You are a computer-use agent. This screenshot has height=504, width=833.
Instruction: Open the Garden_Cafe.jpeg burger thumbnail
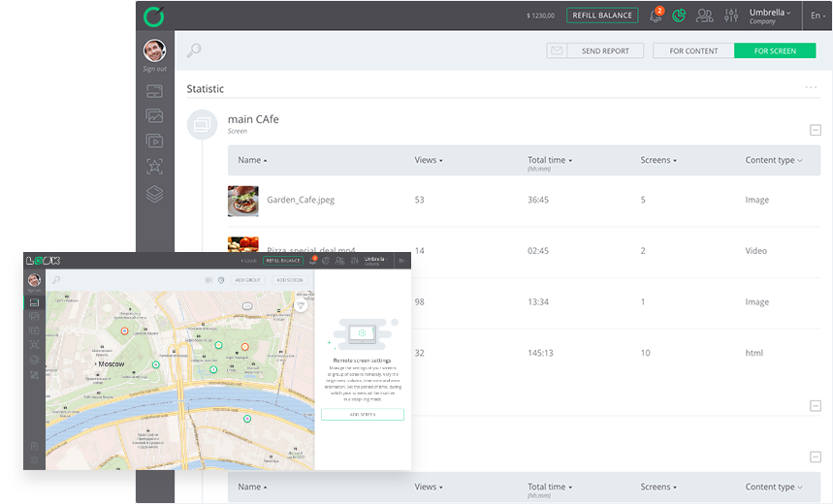coord(242,201)
